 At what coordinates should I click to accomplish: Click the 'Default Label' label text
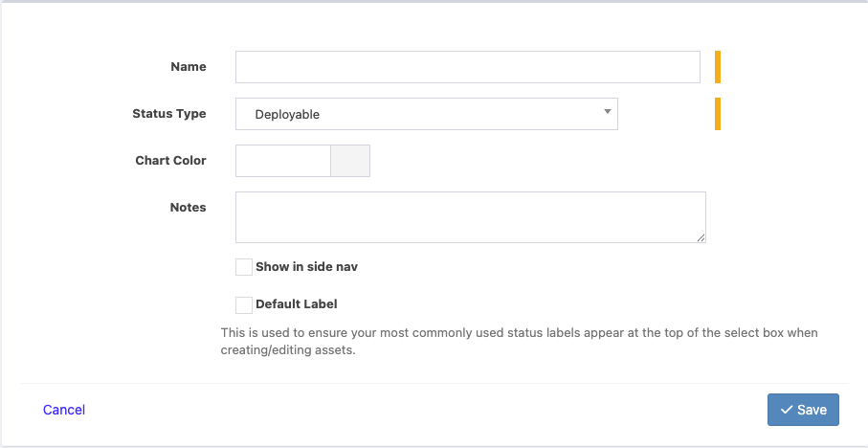(297, 304)
